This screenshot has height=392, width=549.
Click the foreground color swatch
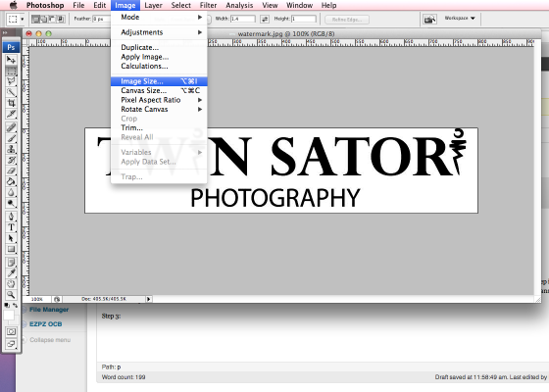click(x=9, y=316)
